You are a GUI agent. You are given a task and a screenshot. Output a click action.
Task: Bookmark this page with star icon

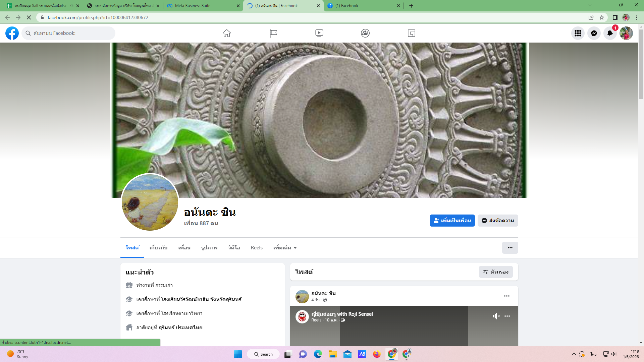coord(602,17)
